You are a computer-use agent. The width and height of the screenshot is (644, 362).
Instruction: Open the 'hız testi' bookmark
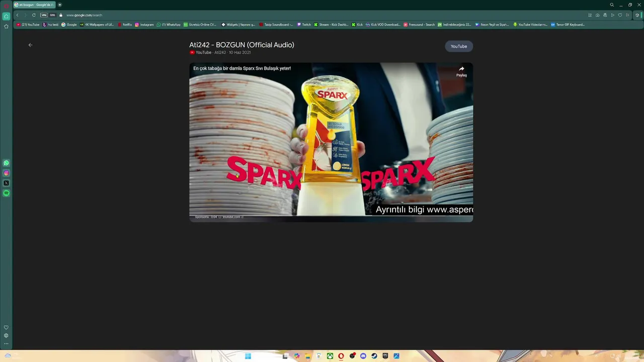click(51, 24)
